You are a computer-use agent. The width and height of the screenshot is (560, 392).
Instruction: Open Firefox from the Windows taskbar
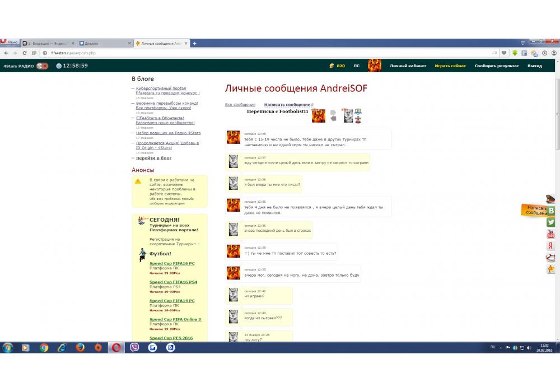click(x=80, y=347)
